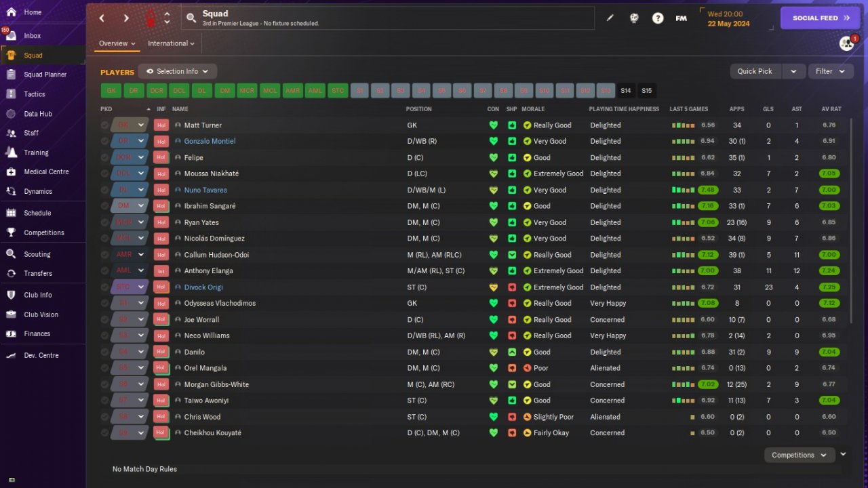Click the search magnifier icon
Image resolution: width=868 pixels, height=488 pixels.
click(191, 18)
